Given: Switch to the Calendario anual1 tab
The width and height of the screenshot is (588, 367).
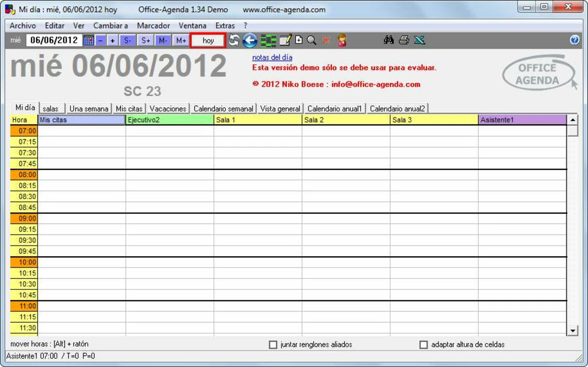Looking at the screenshot, I should 335,109.
